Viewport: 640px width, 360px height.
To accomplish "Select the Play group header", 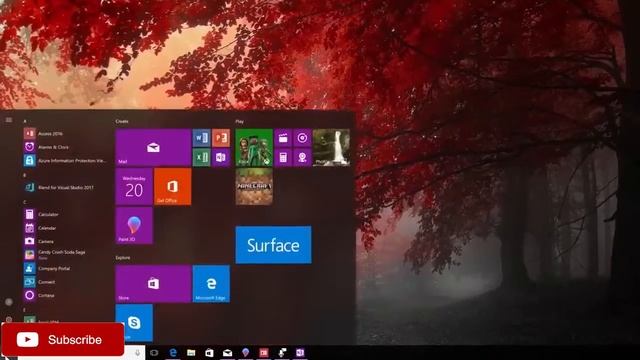I will 240,122.
